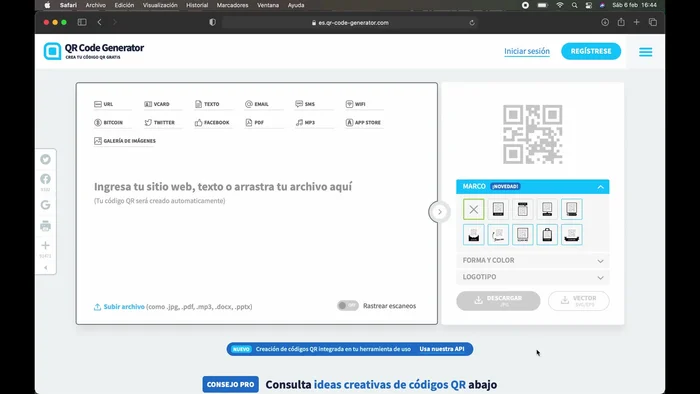Click the Safari downloads icon
The width and height of the screenshot is (700, 394).
(605, 22)
